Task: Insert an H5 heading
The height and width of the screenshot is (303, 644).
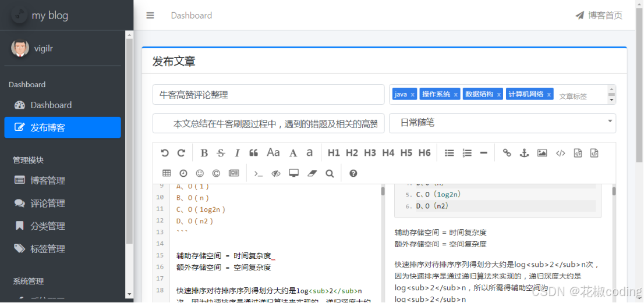Action: [x=406, y=153]
